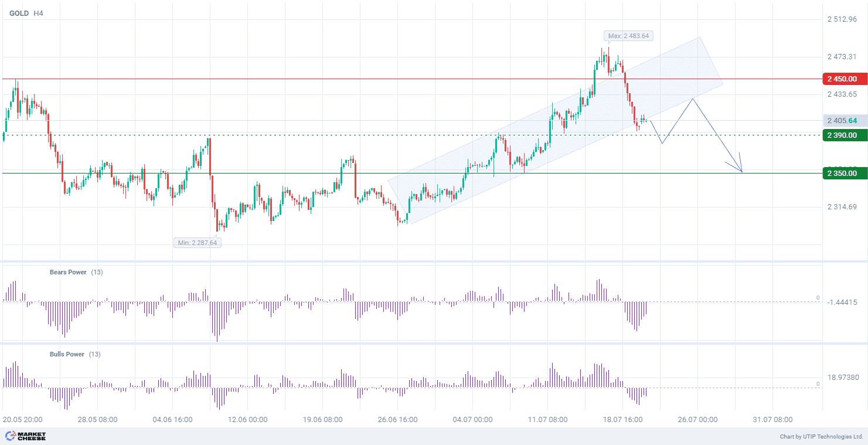Click the Chart by UTIP Technologies Ltd. credit

point(821,437)
